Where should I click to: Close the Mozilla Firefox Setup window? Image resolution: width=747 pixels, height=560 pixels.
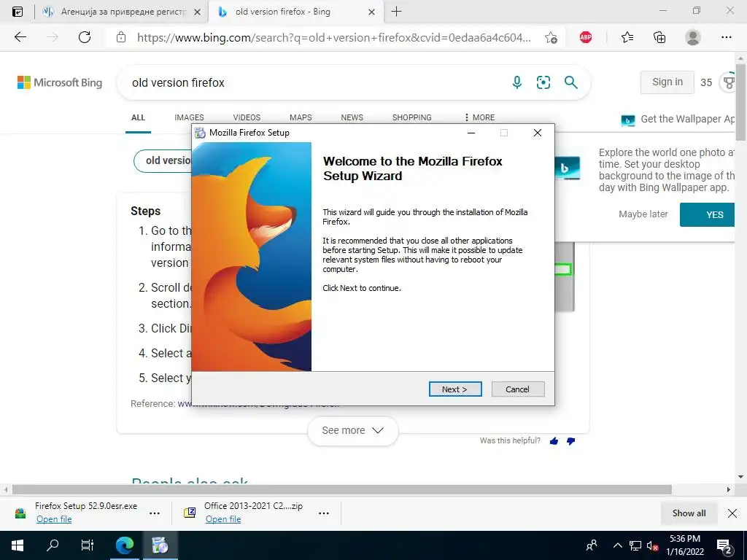tap(538, 133)
